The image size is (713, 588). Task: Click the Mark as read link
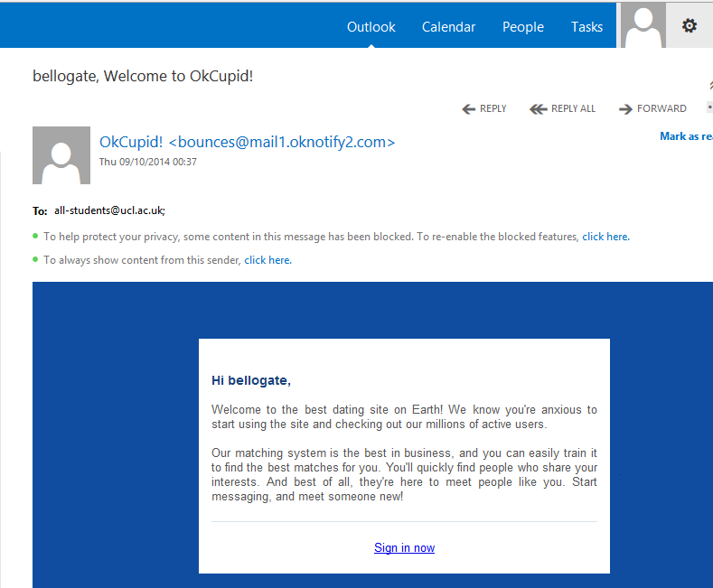[x=686, y=136]
